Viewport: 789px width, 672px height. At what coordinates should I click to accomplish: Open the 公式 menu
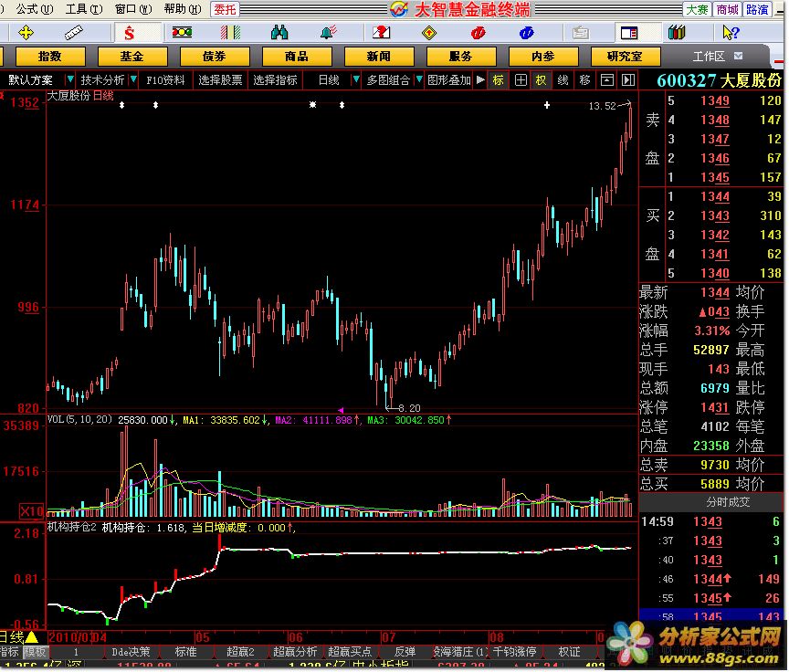(34, 9)
